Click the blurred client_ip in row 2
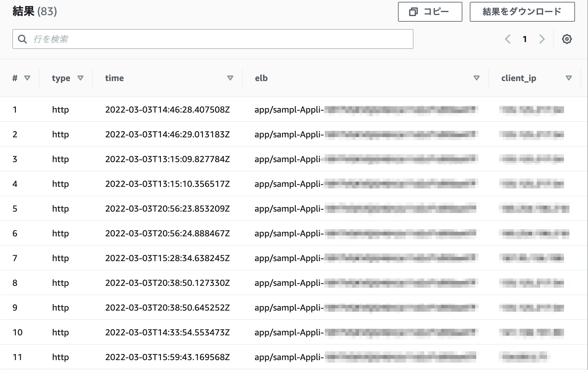588x370 pixels. (531, 134)
